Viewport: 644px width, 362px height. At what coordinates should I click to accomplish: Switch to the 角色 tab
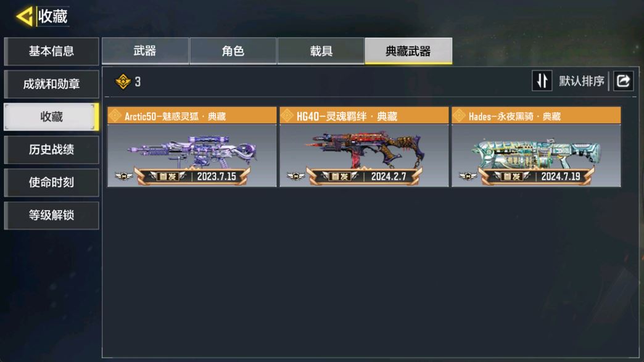233,51
